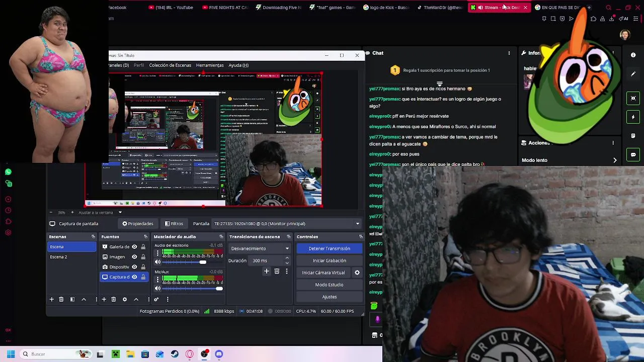Open Ayuda (H) menu
This screenshot has height=362, width=644.
(238, 65)
